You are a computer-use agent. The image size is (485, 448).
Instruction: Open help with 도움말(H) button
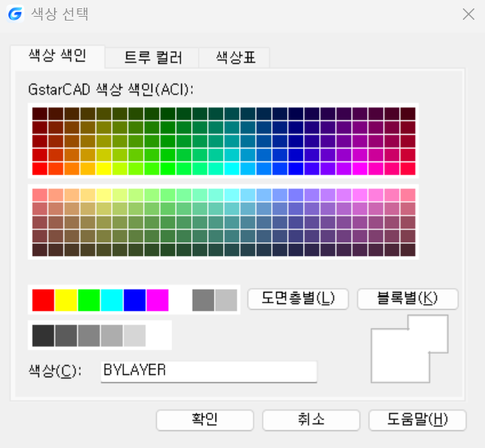(x=417, y=420)
